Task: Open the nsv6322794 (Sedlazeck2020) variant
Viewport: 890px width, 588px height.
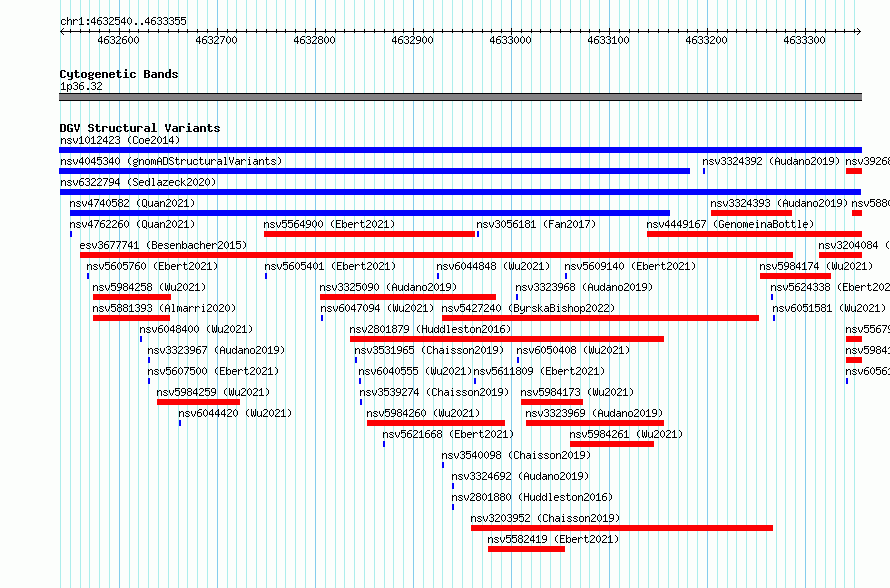Action: 138,182
